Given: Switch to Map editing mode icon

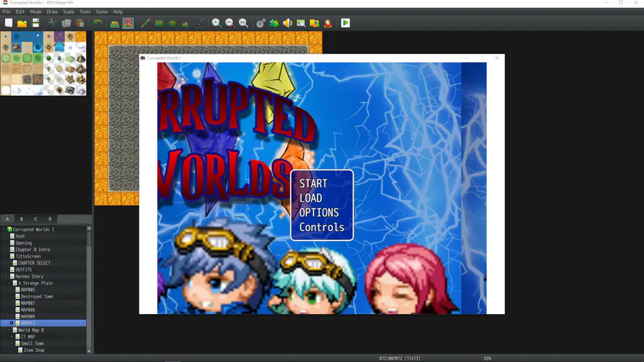Looking at the screenshot, I should pos(114,23).
